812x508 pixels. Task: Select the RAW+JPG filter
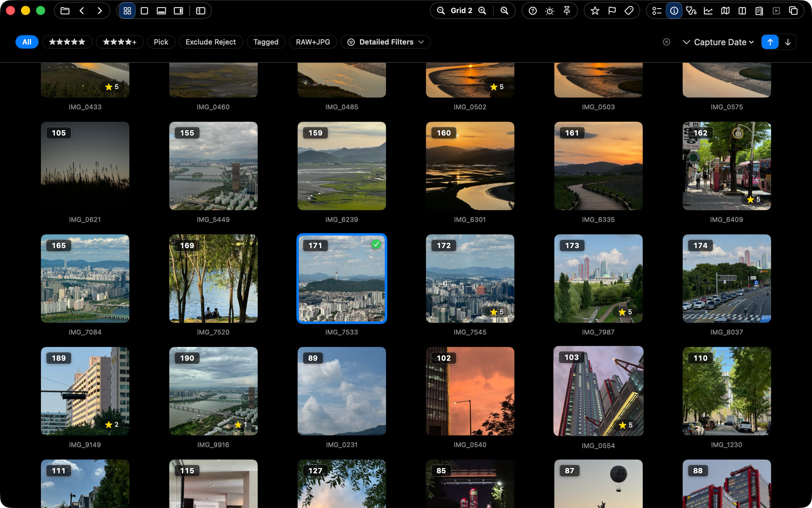click(x=313, y=42)
